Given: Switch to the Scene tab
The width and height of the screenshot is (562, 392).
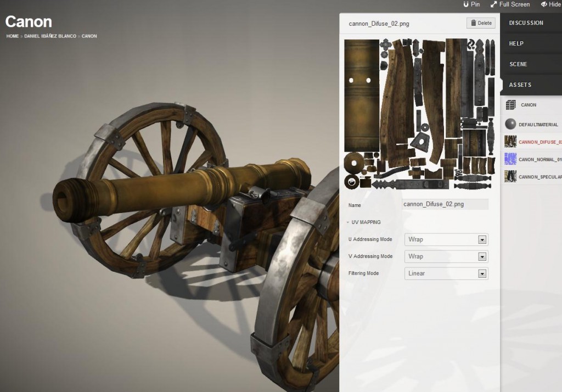Looking at the screenshot, I should (518, 64).
